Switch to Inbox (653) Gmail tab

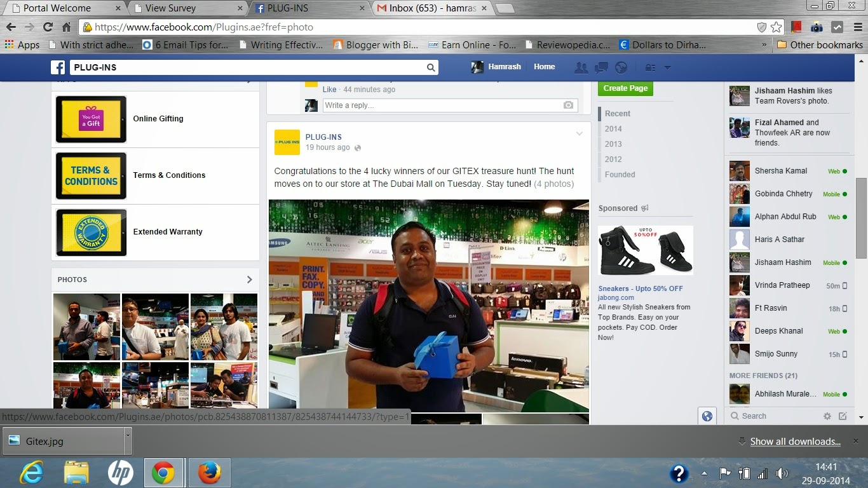[x=432, y=8]
